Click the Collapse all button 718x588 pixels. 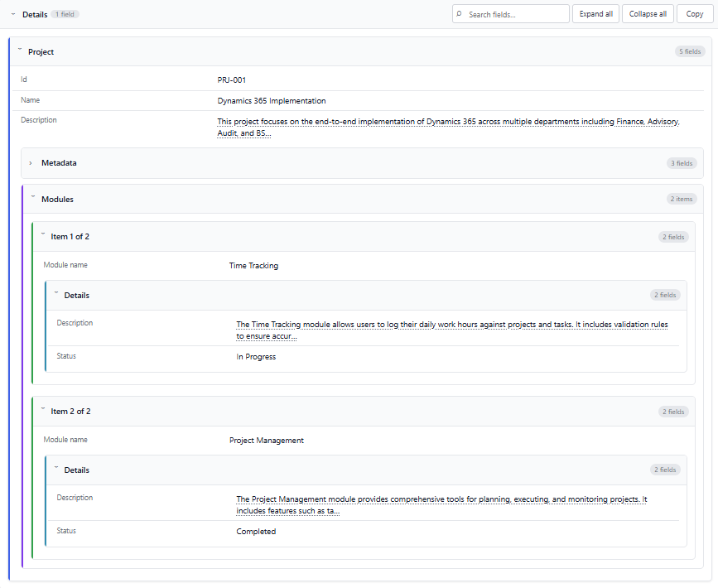648,14
